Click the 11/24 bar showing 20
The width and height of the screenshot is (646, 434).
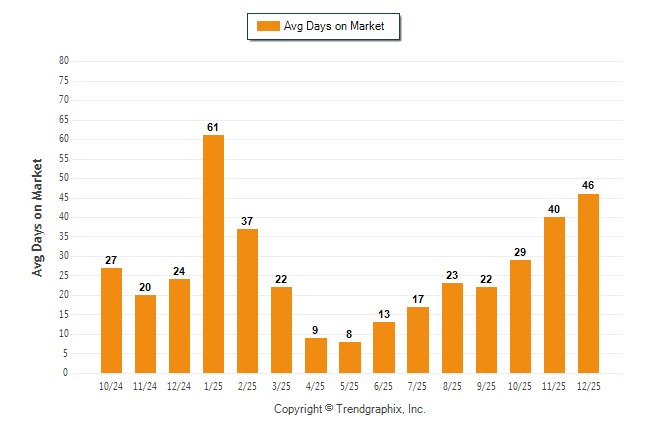click(x=145, y=334)
